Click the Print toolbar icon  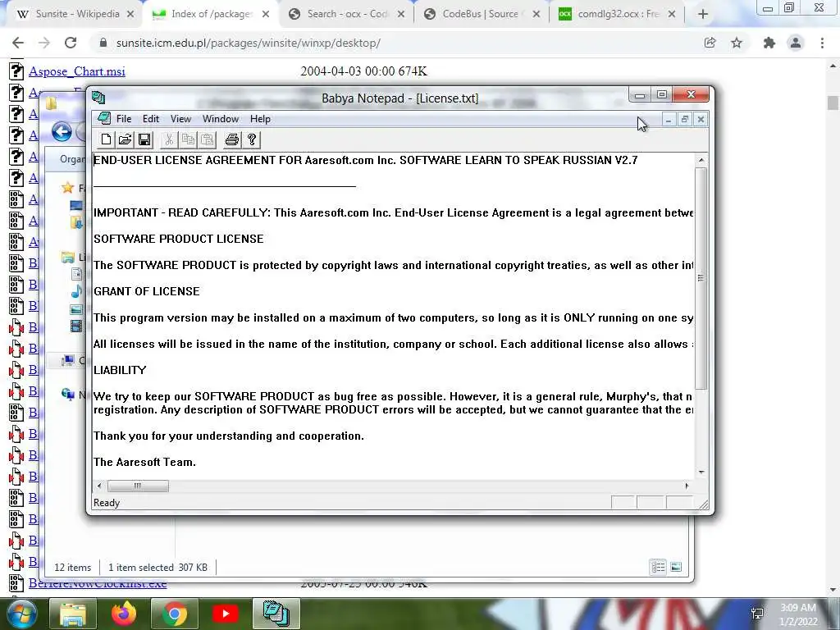point(232,139)
